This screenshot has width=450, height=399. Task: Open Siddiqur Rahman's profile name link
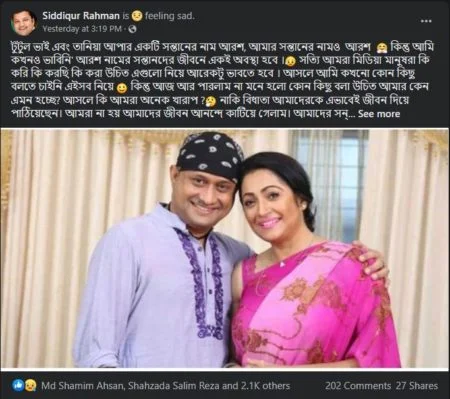tap(81, 16)
